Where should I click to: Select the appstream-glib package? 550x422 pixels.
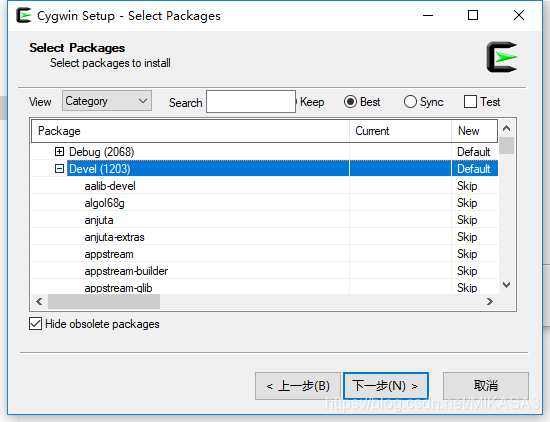(x=118, y=288)
